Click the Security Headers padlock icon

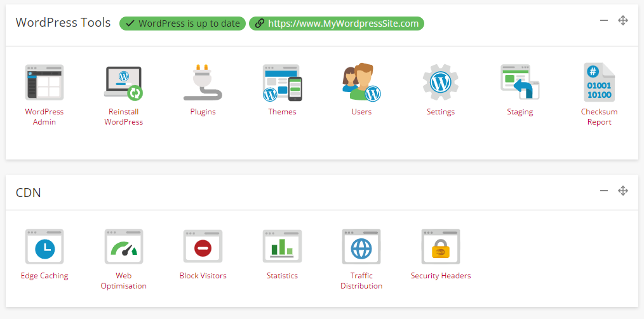(441, 247)
